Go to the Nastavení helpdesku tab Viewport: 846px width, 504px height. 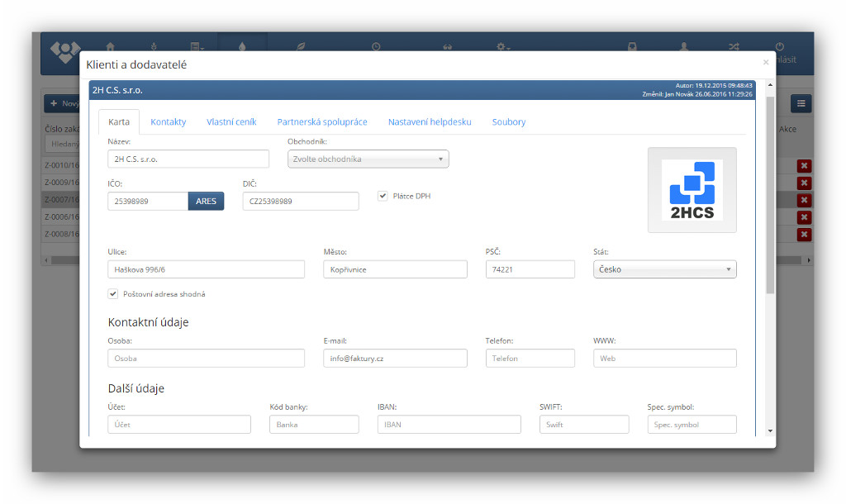click(x=430, y=121)
